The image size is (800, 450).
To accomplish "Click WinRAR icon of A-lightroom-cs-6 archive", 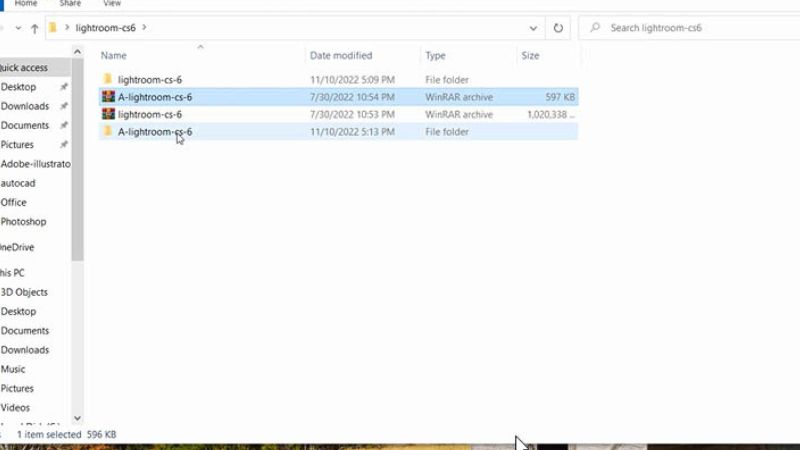I will tap(108, 96).
